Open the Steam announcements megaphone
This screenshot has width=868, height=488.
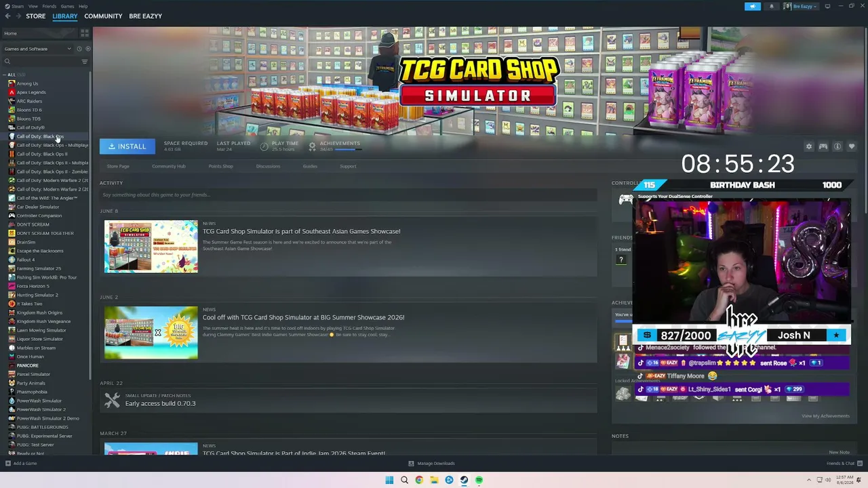click(x=753, y=6)
